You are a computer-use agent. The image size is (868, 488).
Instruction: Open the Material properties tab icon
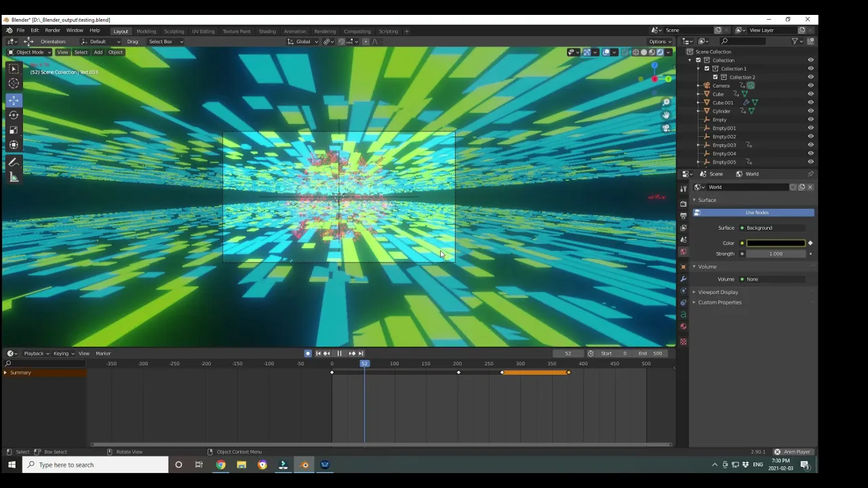pyautogui.click(x=683, y=327)
